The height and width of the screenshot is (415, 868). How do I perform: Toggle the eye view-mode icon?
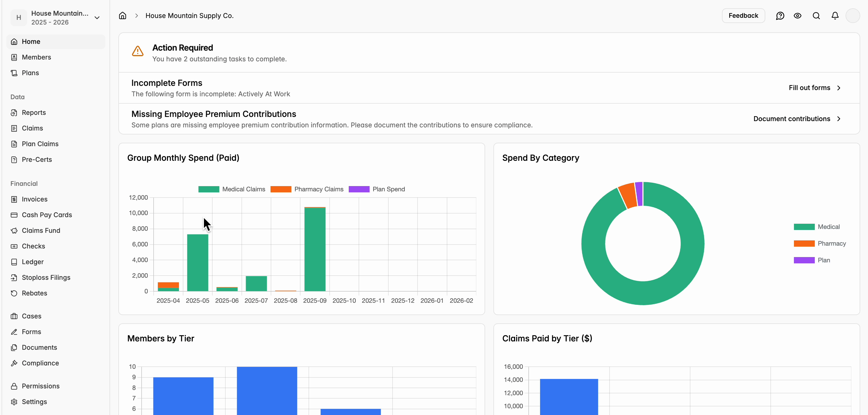pyautogui.click(x=797, y=15)
